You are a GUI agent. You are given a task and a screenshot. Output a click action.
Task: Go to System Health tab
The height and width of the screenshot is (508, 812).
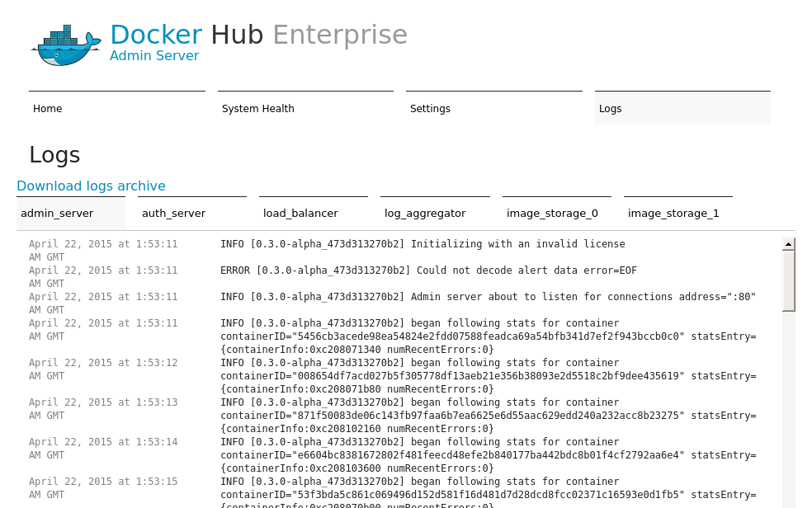pyautogui.click(x=305, y=107)
